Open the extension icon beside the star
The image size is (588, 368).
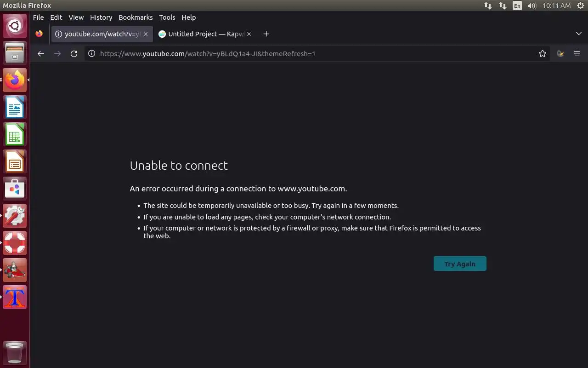560,54
